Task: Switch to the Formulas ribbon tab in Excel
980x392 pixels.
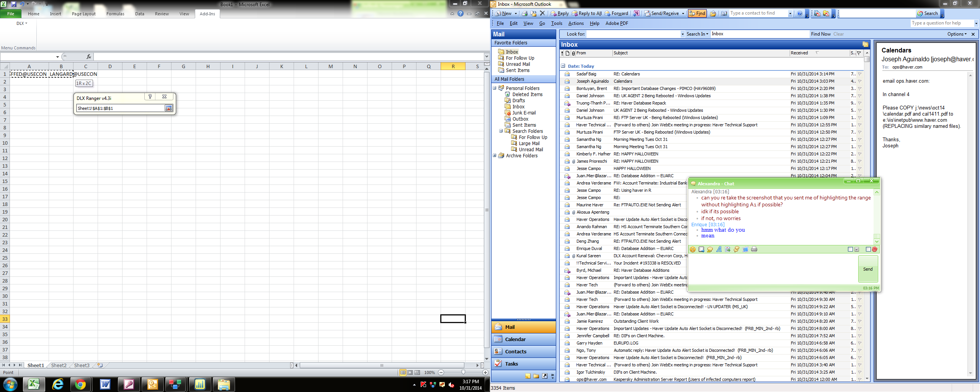Action: point(115,14)
